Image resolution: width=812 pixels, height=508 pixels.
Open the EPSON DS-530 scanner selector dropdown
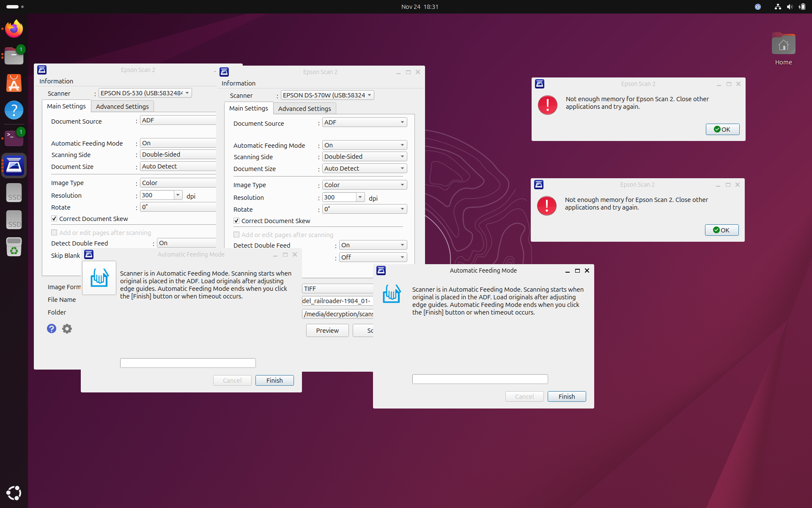coord(145,93)
